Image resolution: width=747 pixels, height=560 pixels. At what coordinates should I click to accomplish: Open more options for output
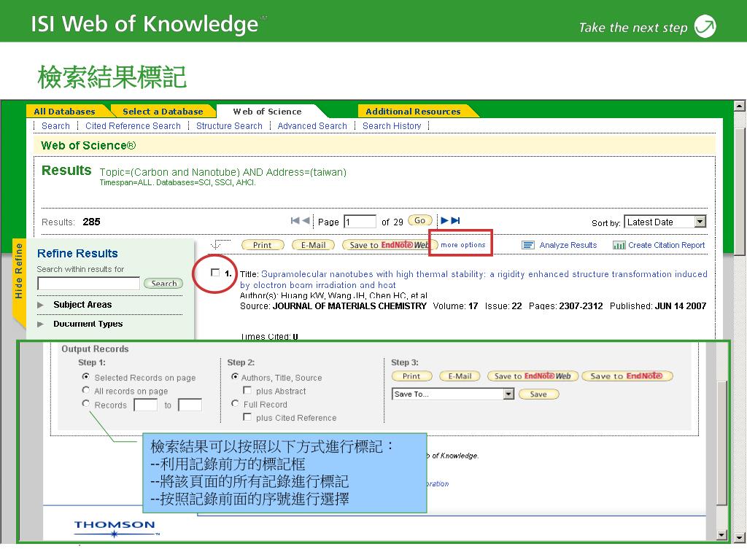point(462,245)
